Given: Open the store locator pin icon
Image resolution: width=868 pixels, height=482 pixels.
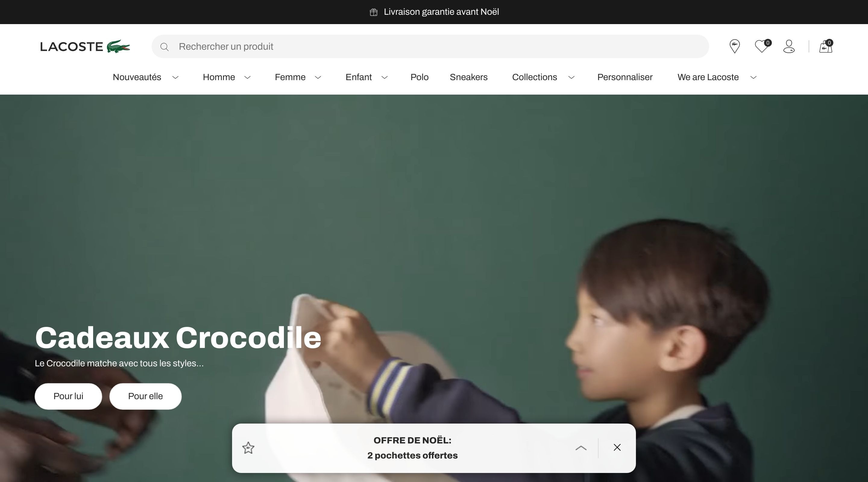Looking at the screenshot, I should [x=734, y=46].
